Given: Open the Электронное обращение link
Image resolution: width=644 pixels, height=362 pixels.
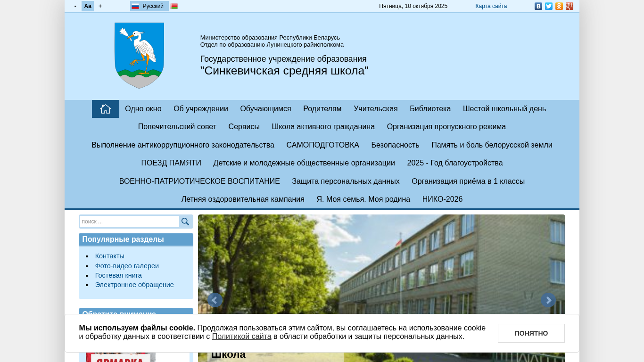Looking at the screenshot, I should point(134,285).
